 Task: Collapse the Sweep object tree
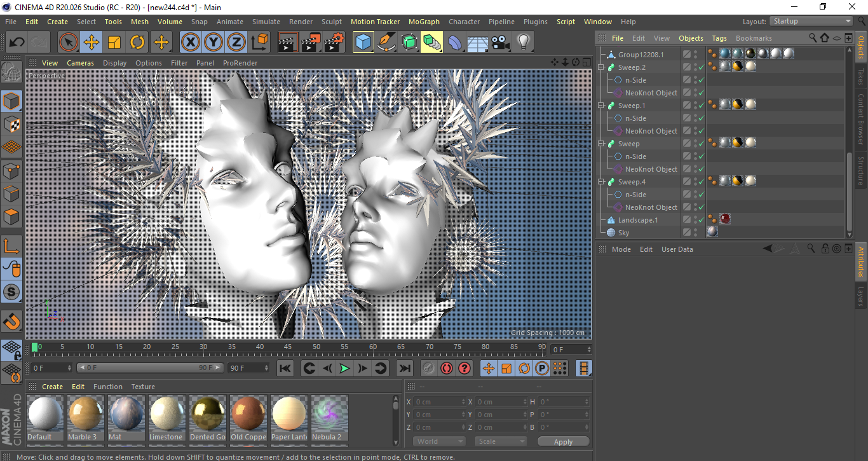pyautogui.click(x=600, y=144)
